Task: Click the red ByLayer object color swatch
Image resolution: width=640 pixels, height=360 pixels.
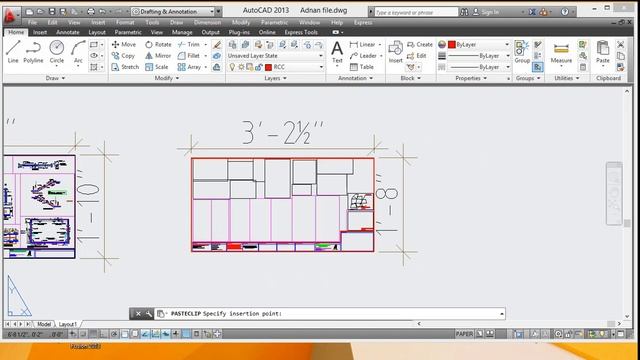Action: (x=451, y=44)
